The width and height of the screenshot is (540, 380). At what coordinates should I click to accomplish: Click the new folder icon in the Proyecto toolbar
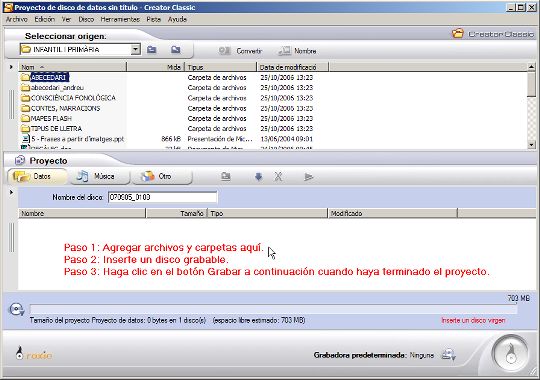point(226,177)
